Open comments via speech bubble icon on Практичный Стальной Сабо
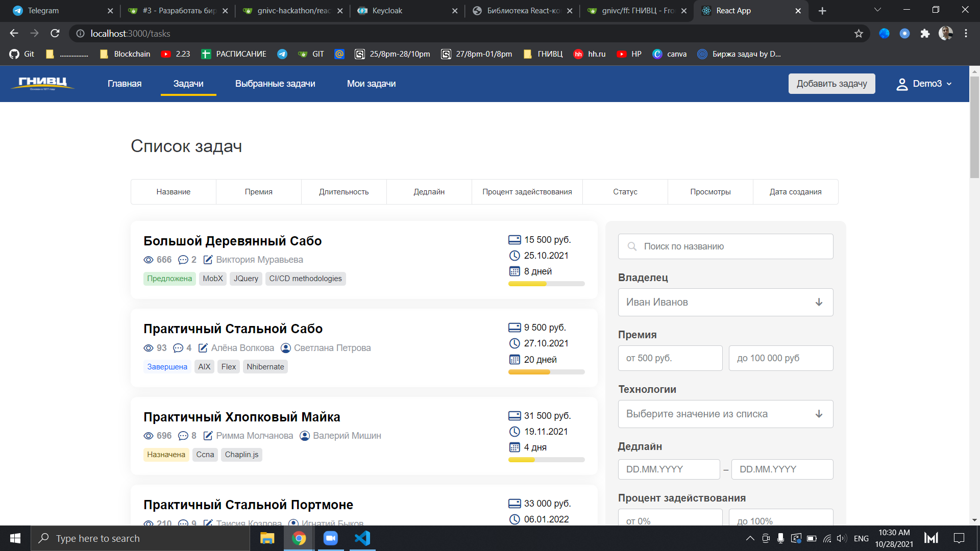The image size is (980, 551). click(177, 348)
